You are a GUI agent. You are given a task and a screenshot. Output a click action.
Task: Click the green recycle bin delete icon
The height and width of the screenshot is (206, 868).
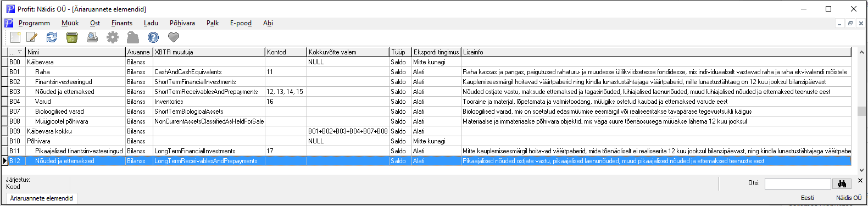pyautogui.click(x=72, y=37)
